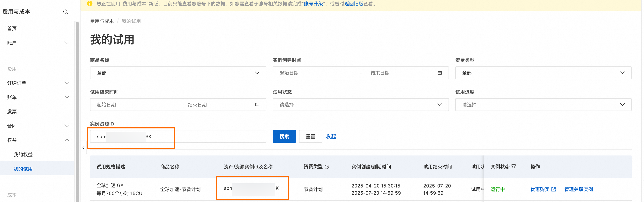
Task: Click the 实例资源ID input field
Action: tap(178, 136)
